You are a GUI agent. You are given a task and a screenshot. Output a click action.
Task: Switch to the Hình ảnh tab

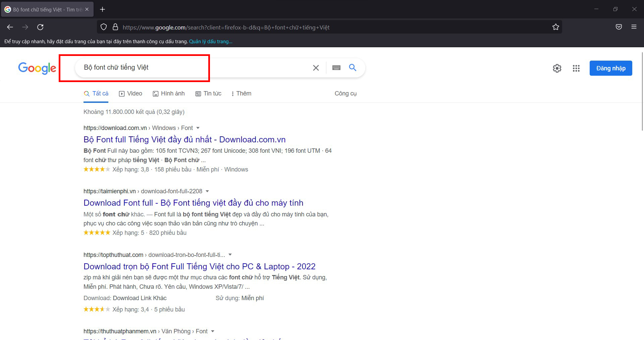point(169,94)
